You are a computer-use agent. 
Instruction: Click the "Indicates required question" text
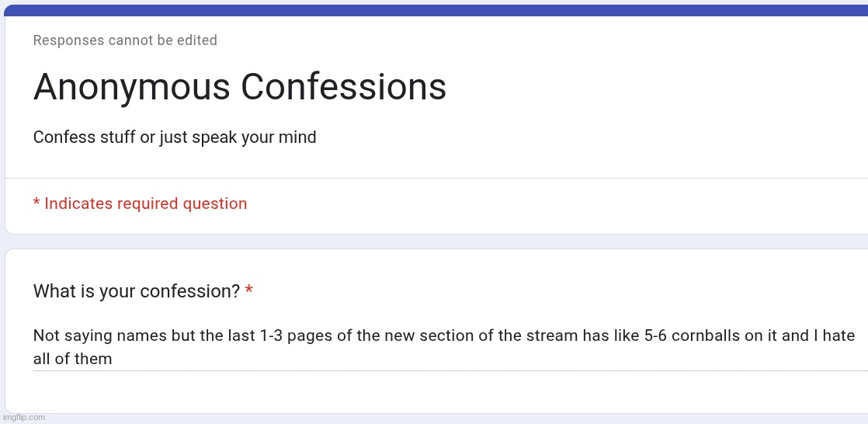[146, 203]
